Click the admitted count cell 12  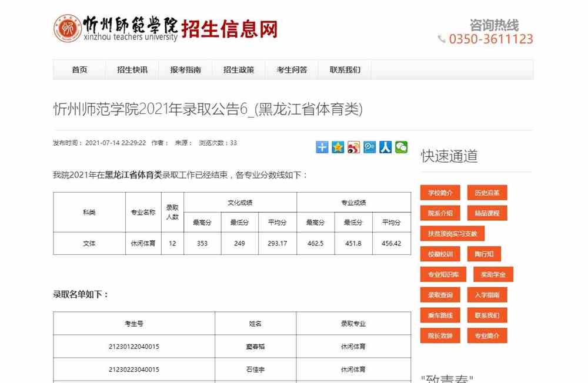pyautogui.click(x=172, y=244)
